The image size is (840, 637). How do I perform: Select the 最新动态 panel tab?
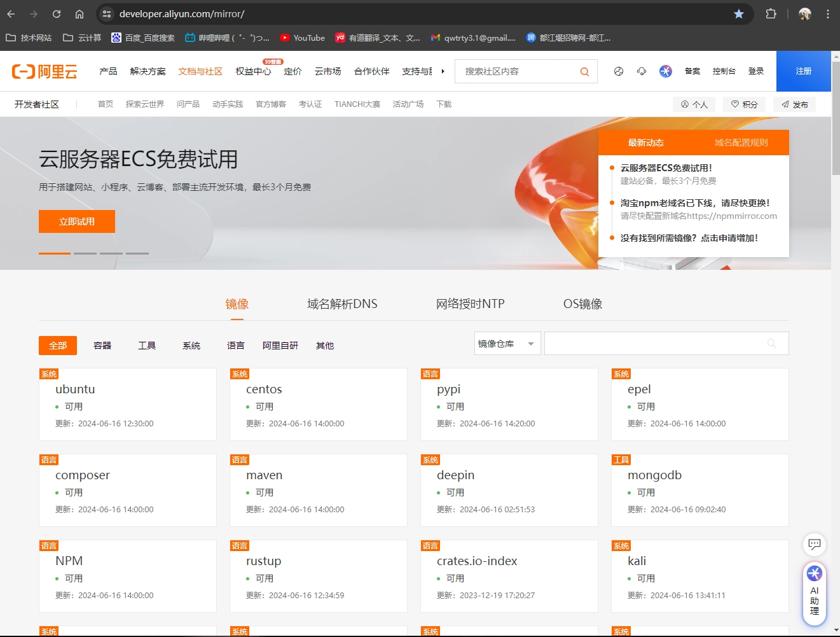tap(645, 143)
